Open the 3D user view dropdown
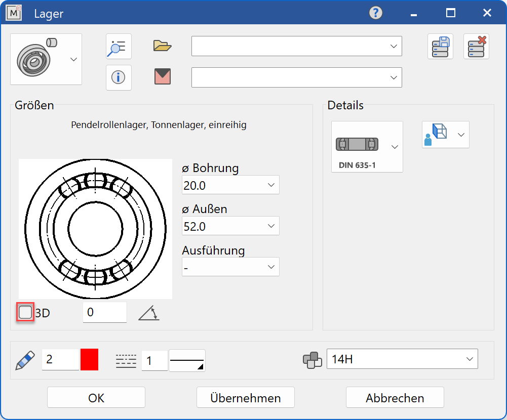This screenshot has width=507, height=420. click(446, 135)
